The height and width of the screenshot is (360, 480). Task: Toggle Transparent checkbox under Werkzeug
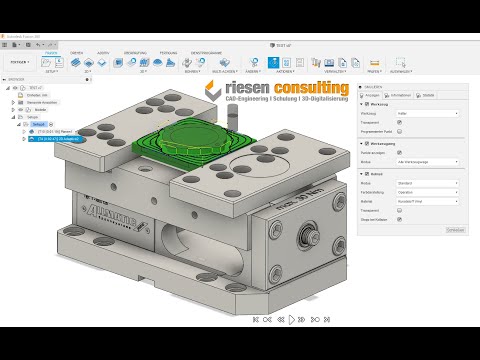point(399,123)
